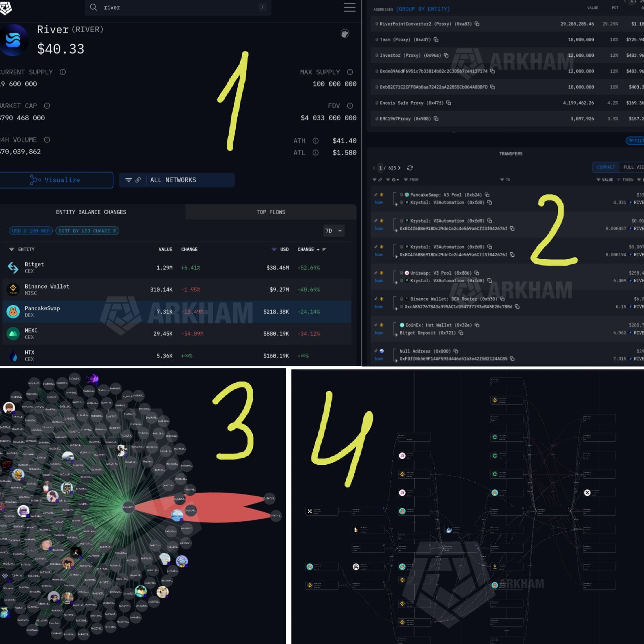Show the FDV info icon
The image size is (644, 644).
click(350, 106)
